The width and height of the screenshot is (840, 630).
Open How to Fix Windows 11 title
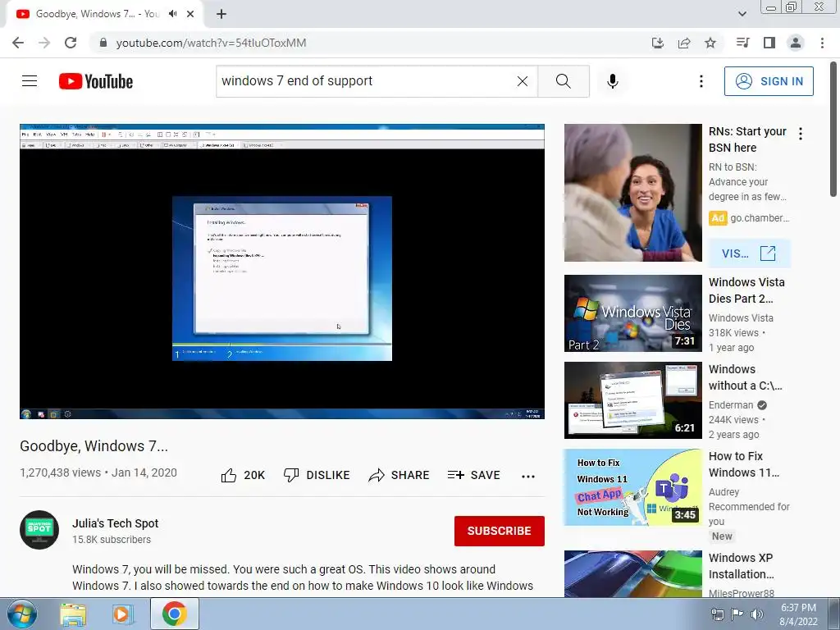743,464
